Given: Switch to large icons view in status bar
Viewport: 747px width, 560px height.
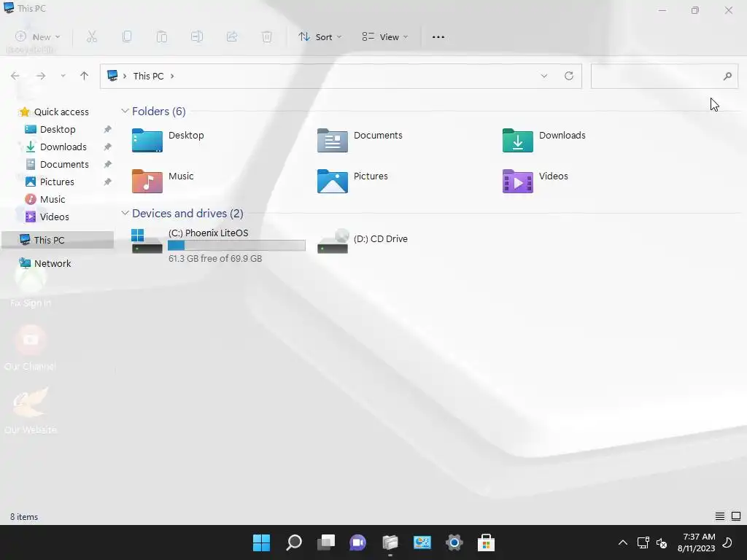Looking at the screenshot, I should click(x=736, y=516).
